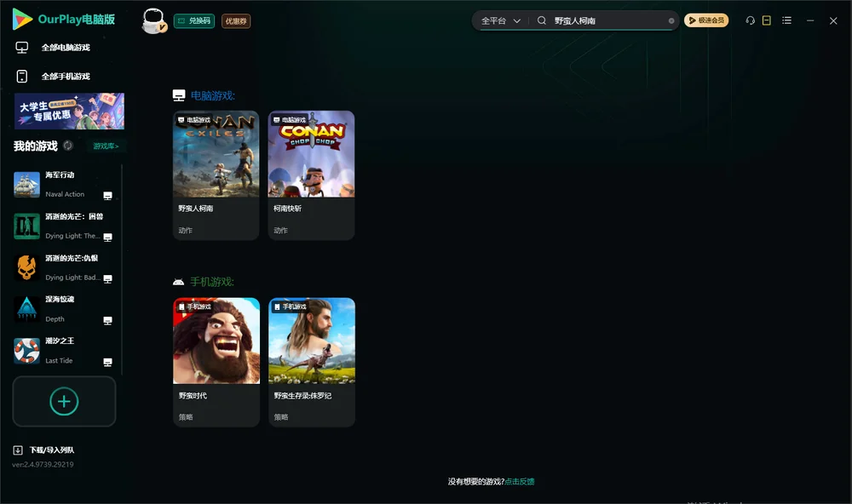
Task: Open the 野蛮时代 mobile game card
Action: (216, 363)
